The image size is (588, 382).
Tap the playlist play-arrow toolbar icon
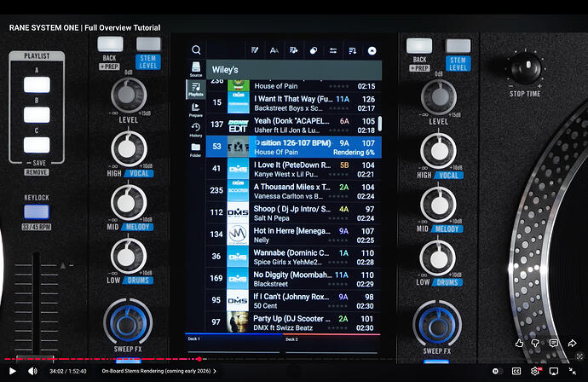coord(294,50)
